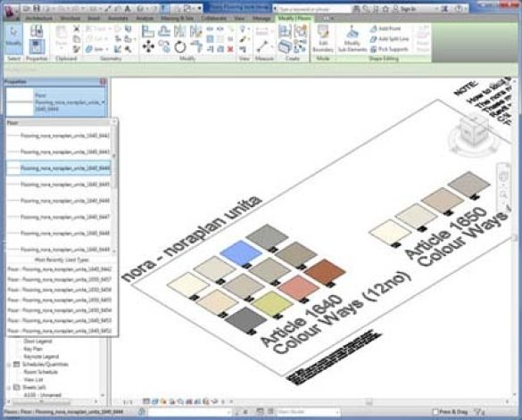Select the yellow-green floor swatch

click(x=272, y=303)
